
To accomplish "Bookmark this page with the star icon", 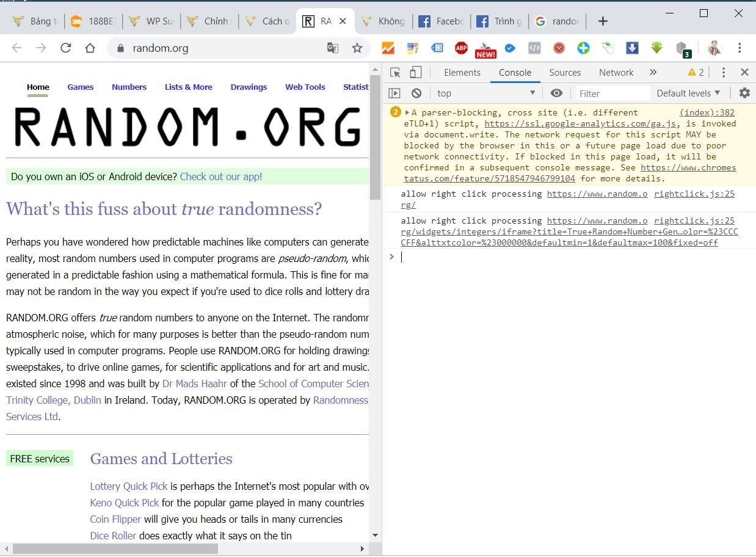I will [x=357, y=48].
